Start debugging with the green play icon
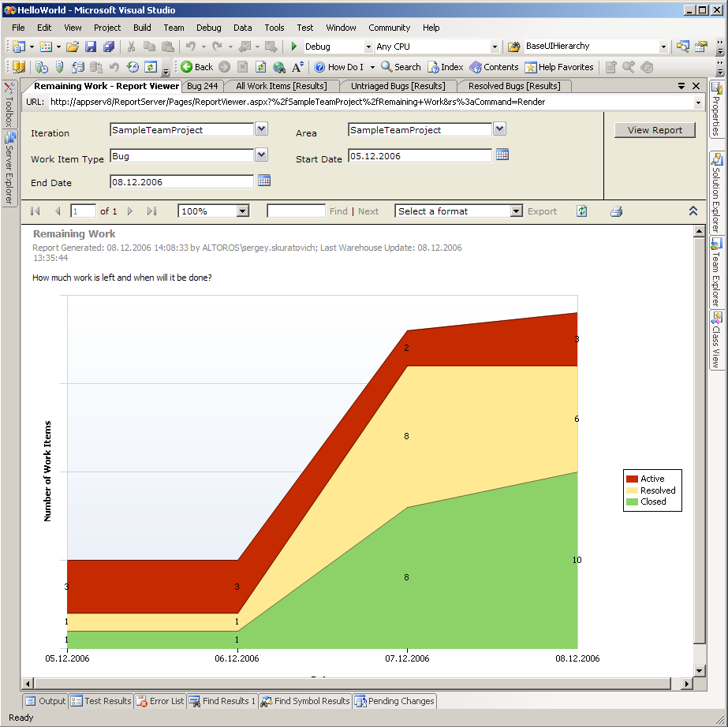Screen dimensions: 728x727 [x=294, y=47]
